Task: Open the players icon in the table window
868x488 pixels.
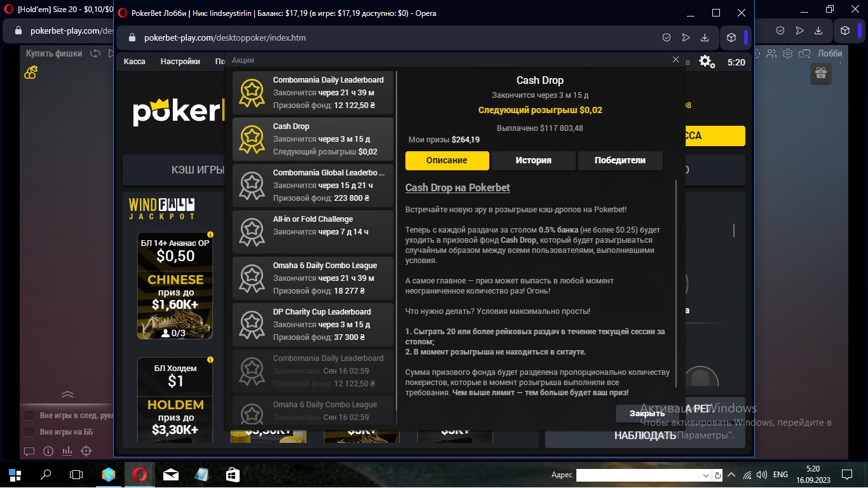Action: pos(771,54)
